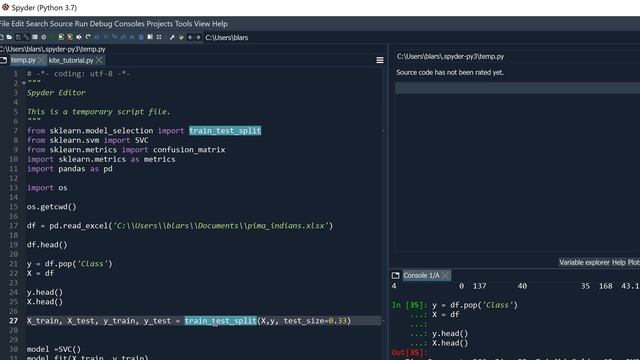This screenshot has height=360, width=640.
Task: Open the View menu
Action: (x=202, y=24)
